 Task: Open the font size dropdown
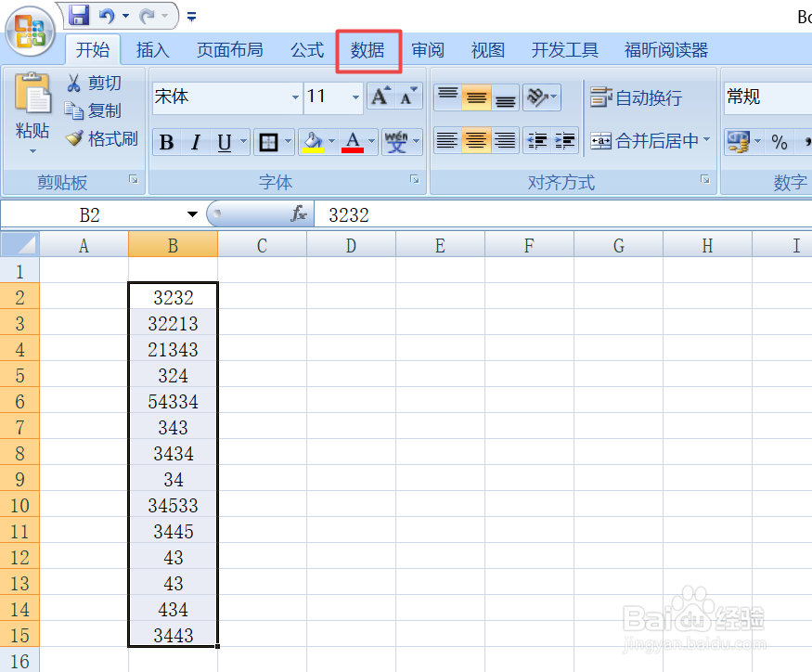355,97
